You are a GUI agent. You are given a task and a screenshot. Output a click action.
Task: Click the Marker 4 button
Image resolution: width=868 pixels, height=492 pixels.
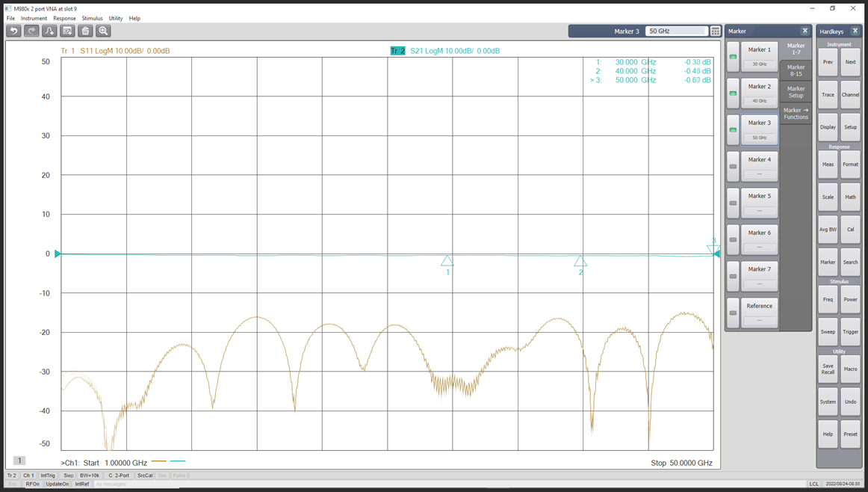(760, 167)
